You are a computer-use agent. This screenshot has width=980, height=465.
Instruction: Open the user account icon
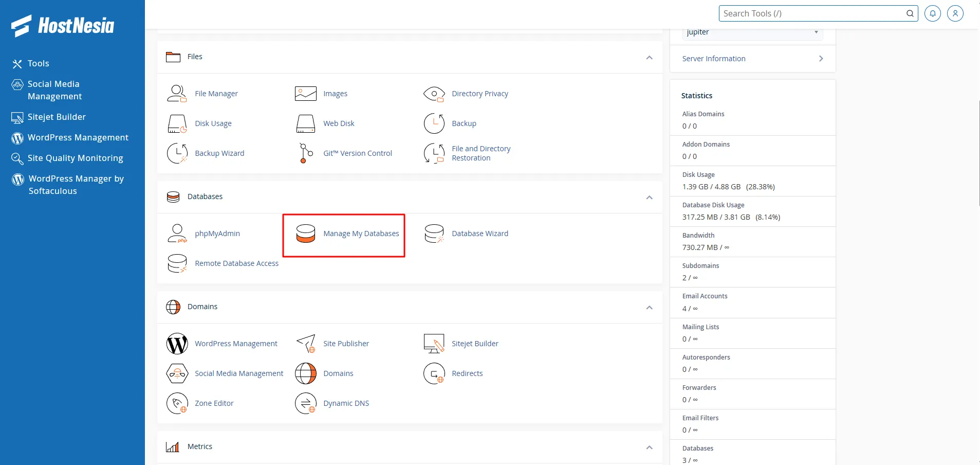(x=955, y=13)
